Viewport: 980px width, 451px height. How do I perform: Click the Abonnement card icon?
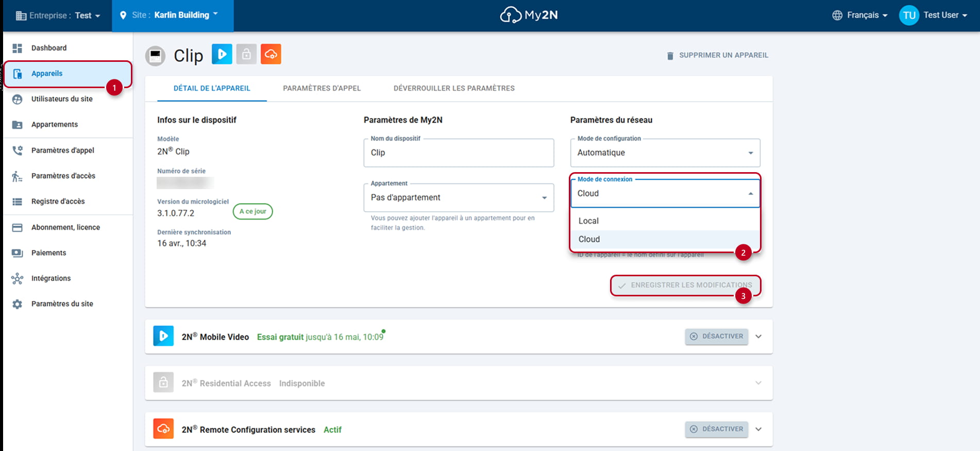pyautogui.click(x=17, y=227)
